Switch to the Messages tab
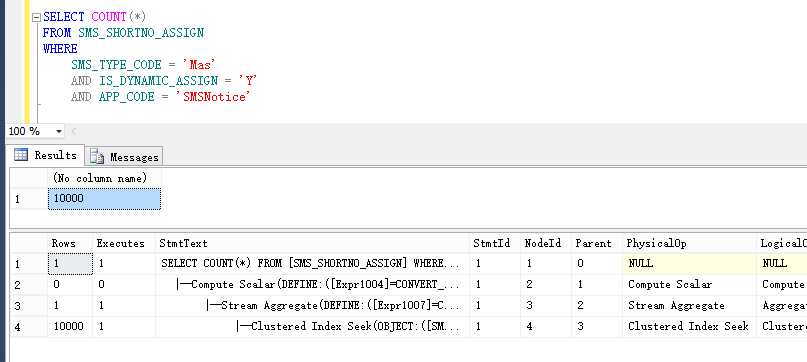The image size is (807, 362). click(124, 157)
